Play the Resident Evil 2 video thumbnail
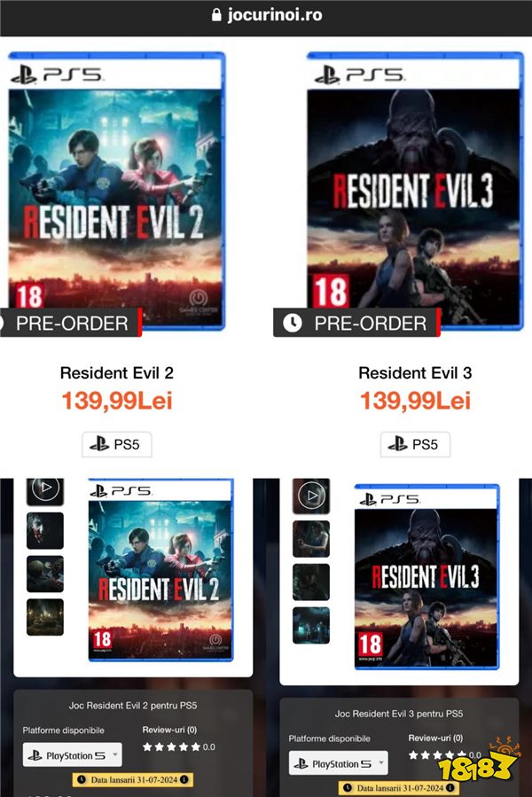Image resolution: width=532 pixels, height=797 pixels. pos(45,490)
